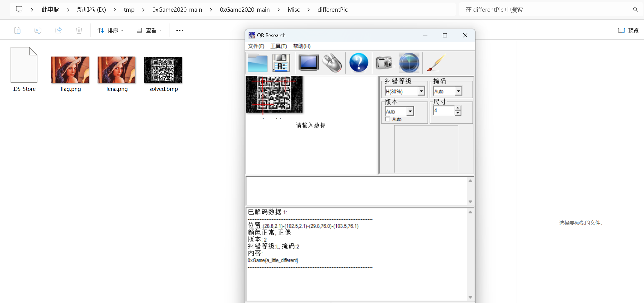This screenshot has width=644, height=303.
Task: Click the 已解码数据 1 heading text
Action: pos(267,212)
